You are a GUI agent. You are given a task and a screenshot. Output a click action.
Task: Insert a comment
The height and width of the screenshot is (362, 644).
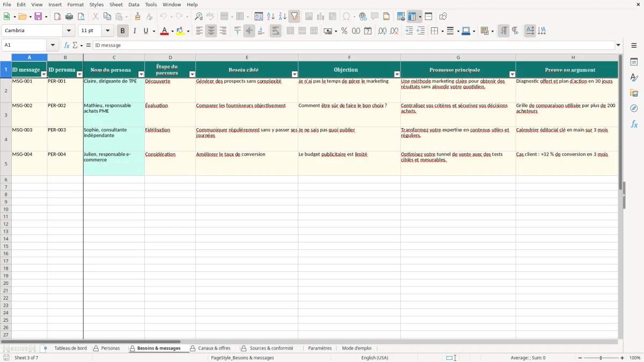(x=375, y=17)
